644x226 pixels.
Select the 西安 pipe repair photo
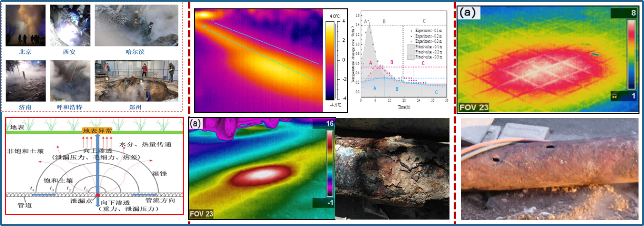click(x=70, y=25)
